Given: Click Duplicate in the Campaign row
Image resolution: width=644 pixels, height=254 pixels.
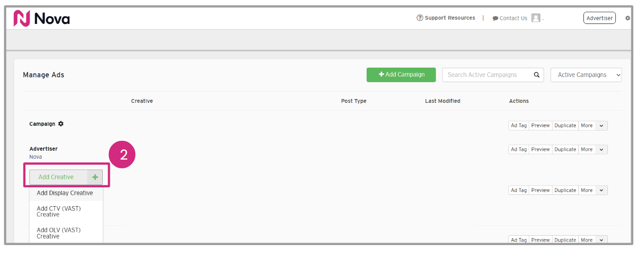Looking at the screenshot, I should [x=565, y=126].
